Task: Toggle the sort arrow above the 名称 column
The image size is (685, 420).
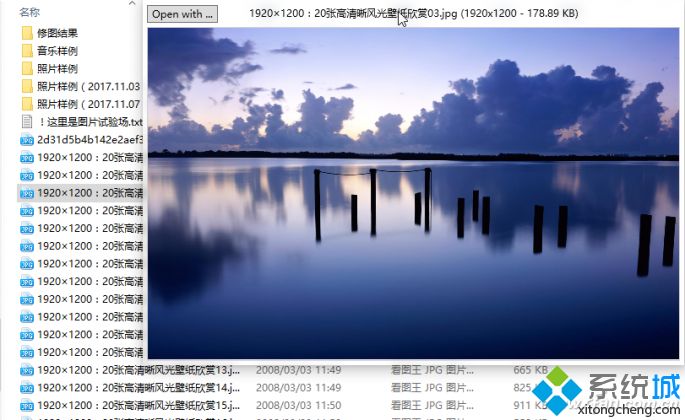Action: coord(132,3)
